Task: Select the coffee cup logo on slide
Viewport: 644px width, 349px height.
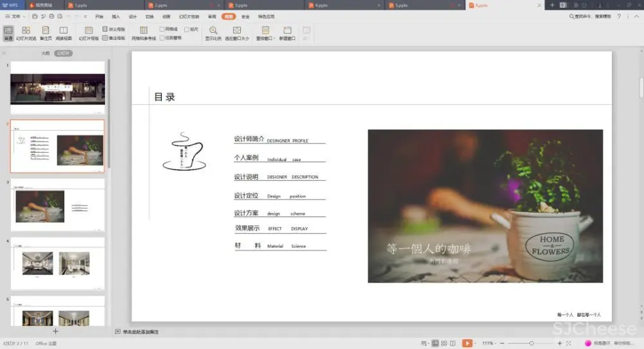Action: pyautogui.click(x=184, y=151)
